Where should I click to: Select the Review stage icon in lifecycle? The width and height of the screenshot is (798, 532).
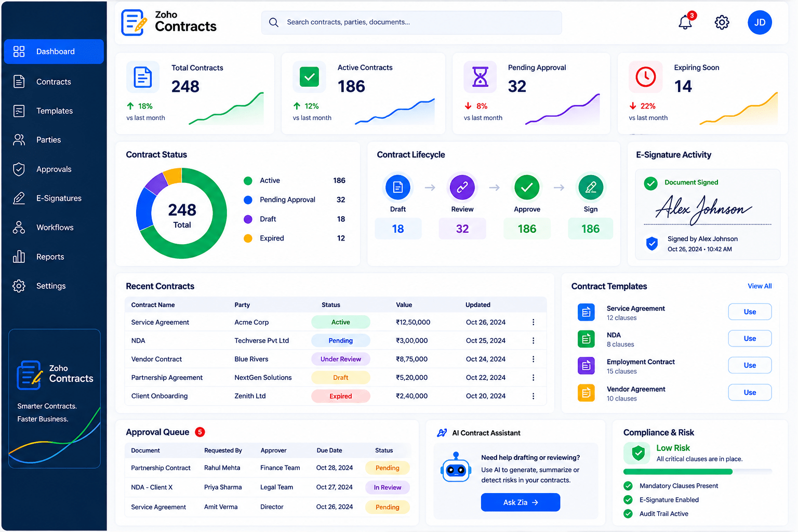click(x=462, y=187)
